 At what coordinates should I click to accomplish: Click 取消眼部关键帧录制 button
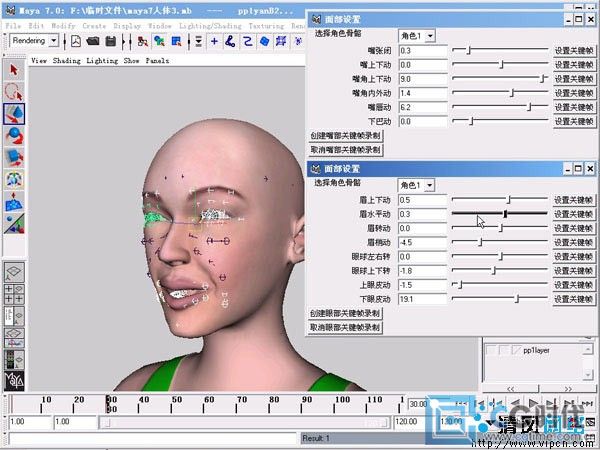pyautogui.click(x=345, y=328)
